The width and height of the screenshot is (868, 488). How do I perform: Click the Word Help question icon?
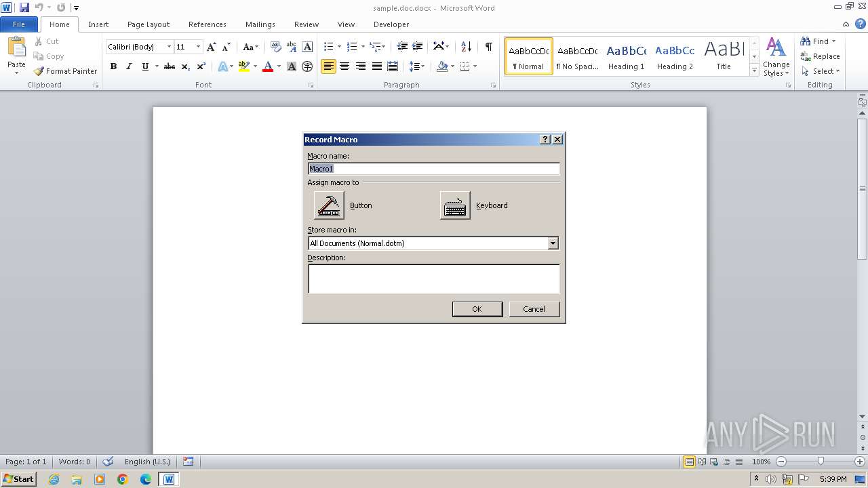click(x=860, y=24)
